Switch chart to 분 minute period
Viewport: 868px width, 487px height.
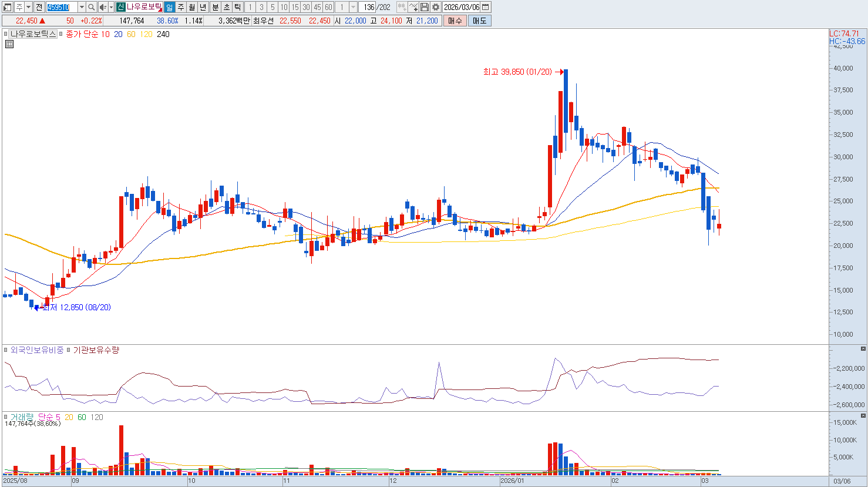215,7
